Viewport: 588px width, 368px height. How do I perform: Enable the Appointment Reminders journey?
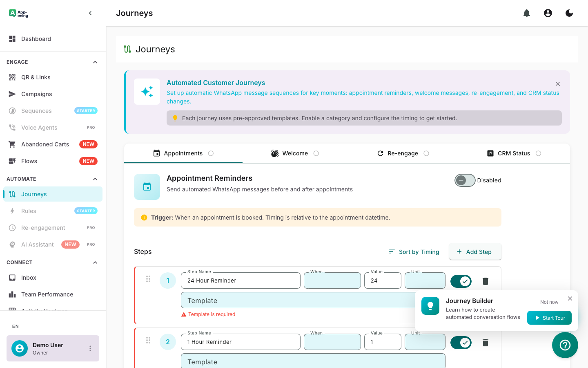click(x=465, y=180)
